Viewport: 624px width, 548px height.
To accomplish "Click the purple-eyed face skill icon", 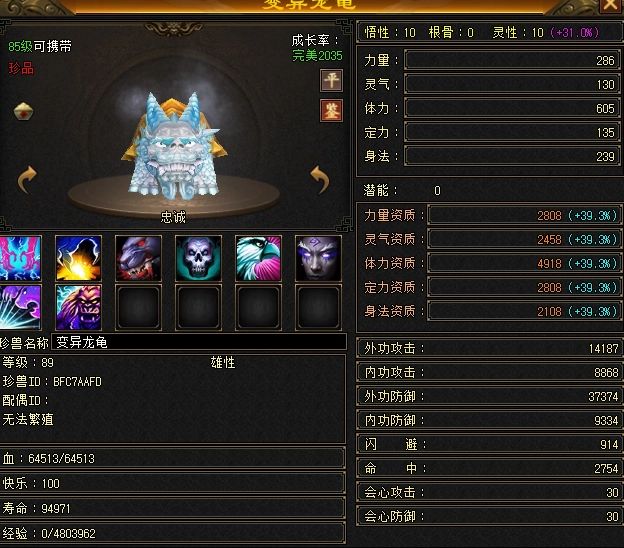I will coord(318,258).
